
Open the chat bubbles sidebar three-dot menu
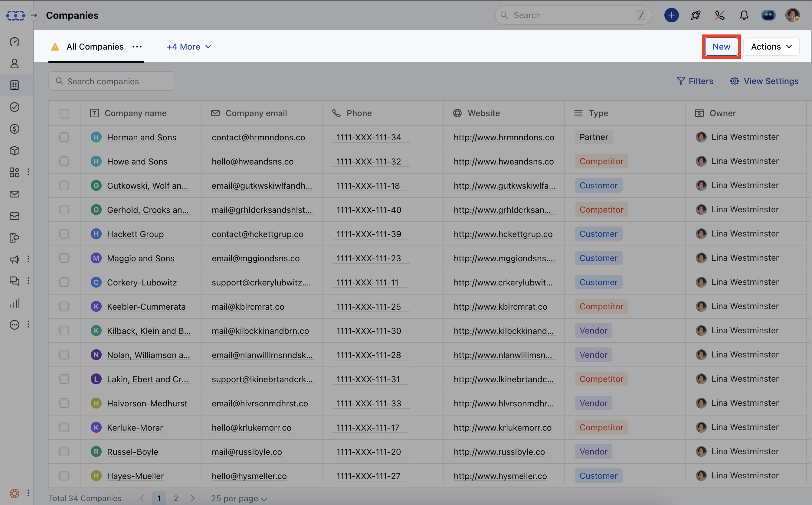28,281
